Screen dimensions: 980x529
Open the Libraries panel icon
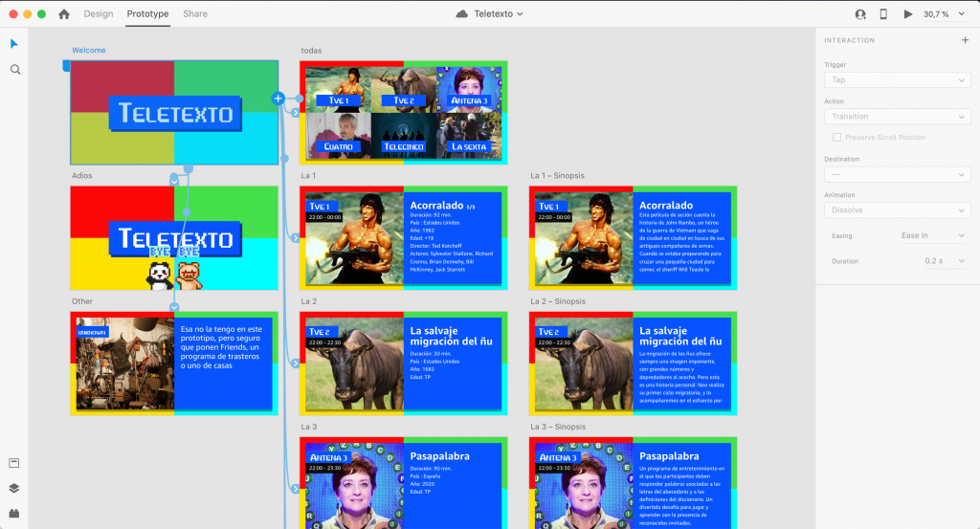14,463
